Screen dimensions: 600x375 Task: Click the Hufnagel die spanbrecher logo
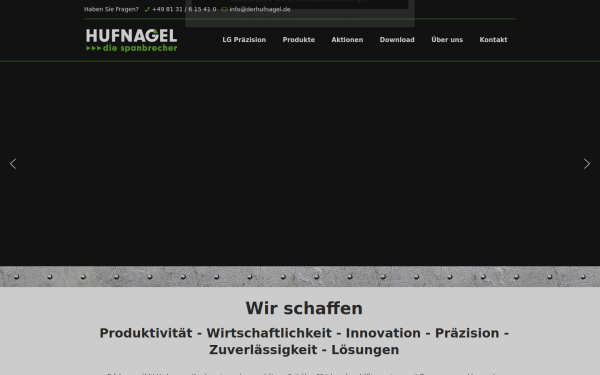(x=131, y=40)
